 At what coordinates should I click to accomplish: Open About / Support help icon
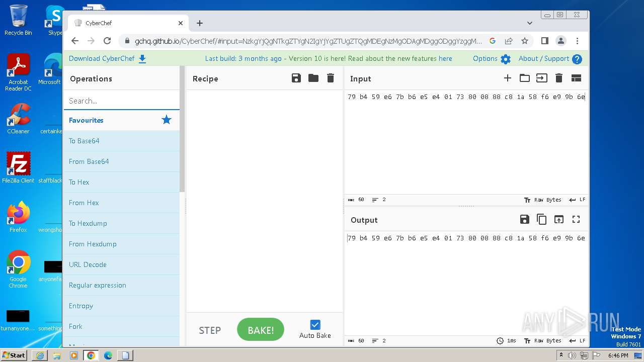coord(577,59)
